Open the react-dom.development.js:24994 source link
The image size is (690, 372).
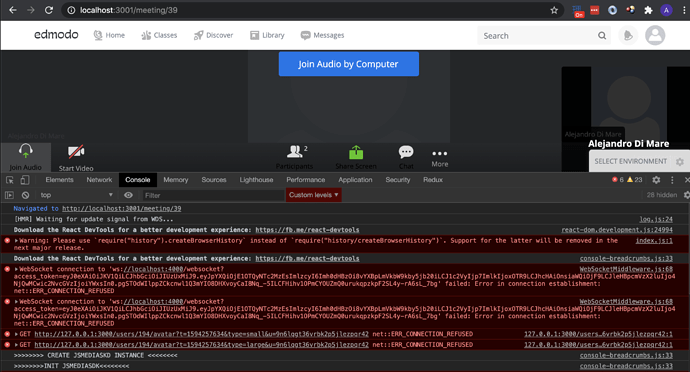point(617,230)
